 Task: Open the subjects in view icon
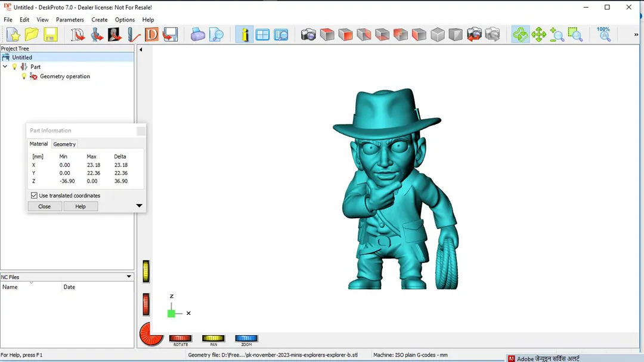pyautogui.click(x=281, y=35)
